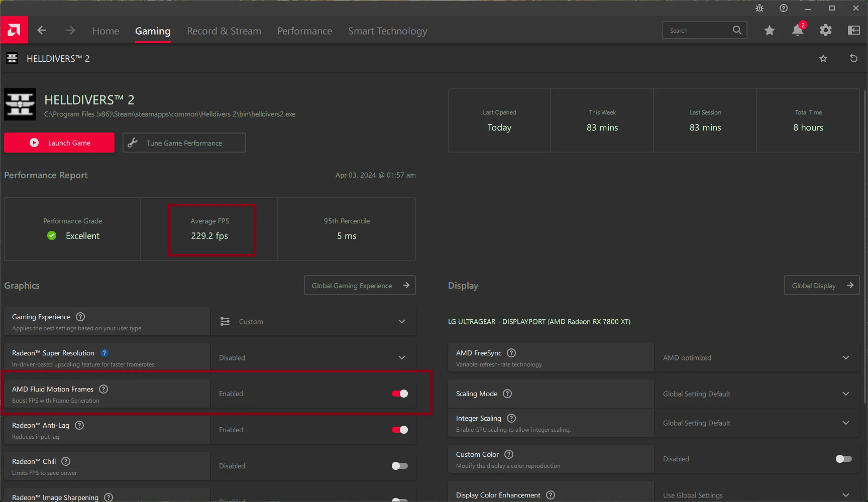Favorite HELLDIVERS 2 with outline star
The width and height of the screenshot is (868, 502).
pyautogui.click(x=823, y=59)
